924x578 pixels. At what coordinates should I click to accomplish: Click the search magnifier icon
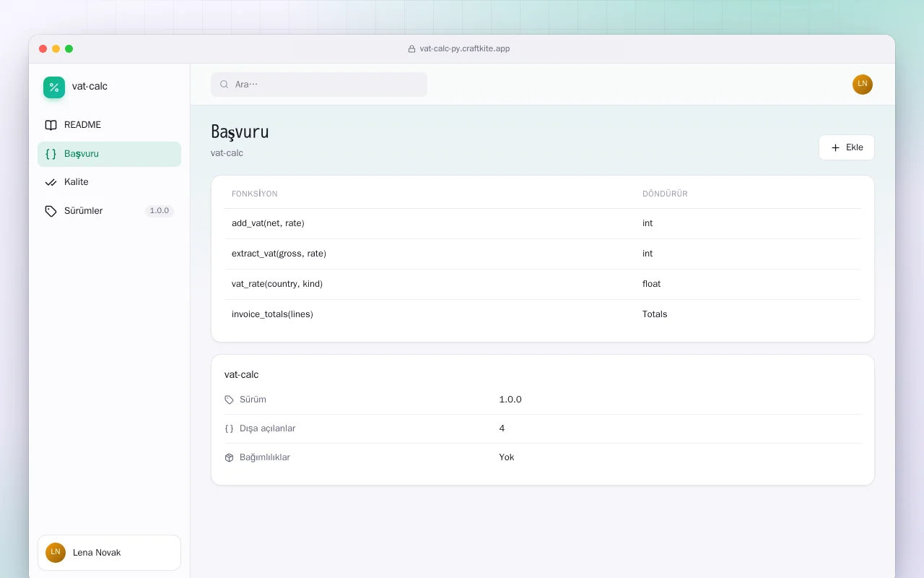click(225, 85)
